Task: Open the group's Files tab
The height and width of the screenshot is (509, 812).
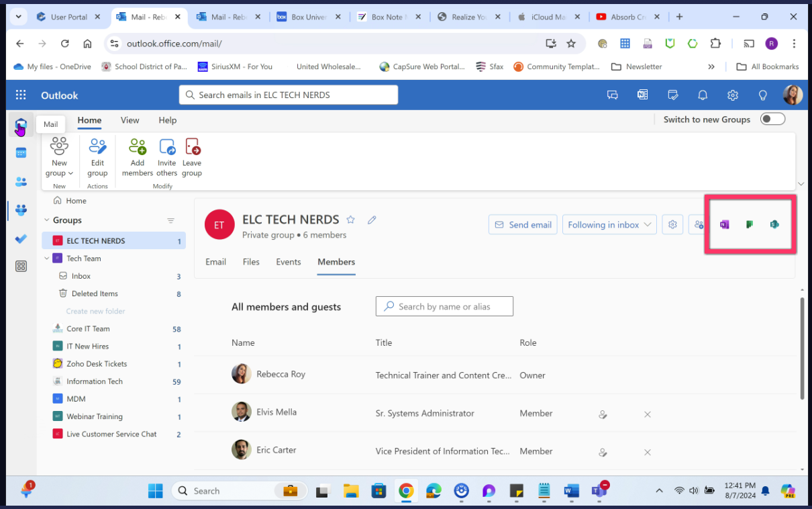Action: tap(251, 262)
